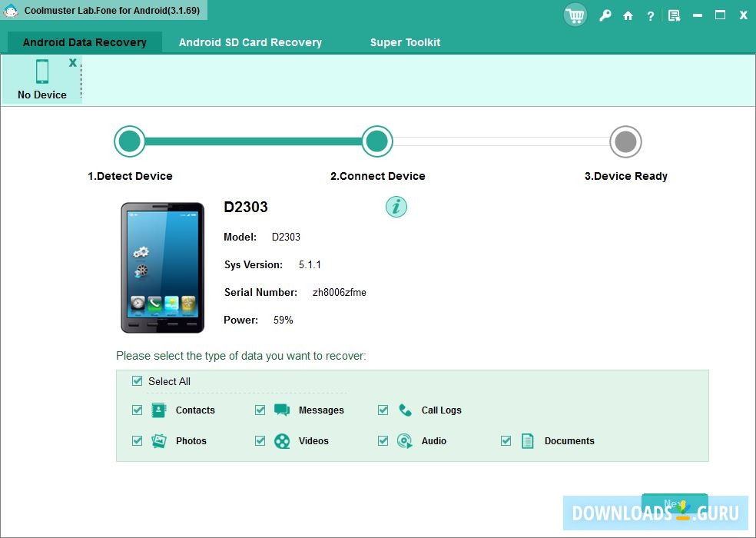This screenshot has height=538, width=756.
Task: Click the phone device image
Action: click(x=162, y=267)
